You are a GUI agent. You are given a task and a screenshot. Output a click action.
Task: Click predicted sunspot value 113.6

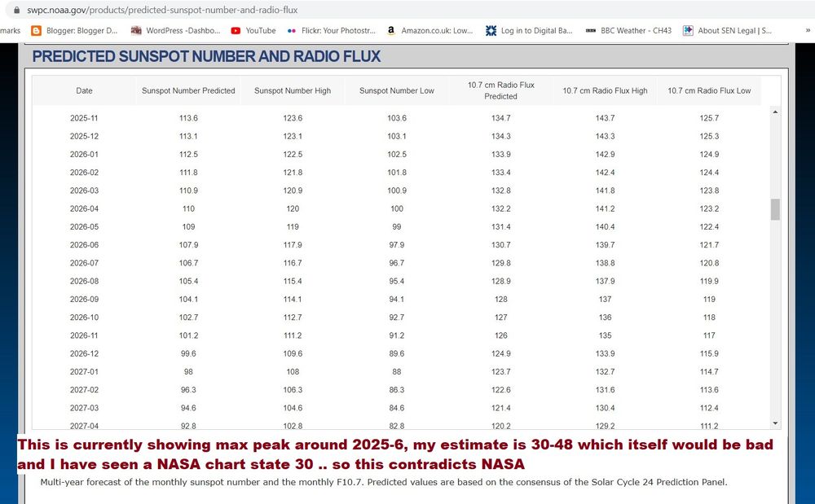pyautogui.click(x=188, y=118)
